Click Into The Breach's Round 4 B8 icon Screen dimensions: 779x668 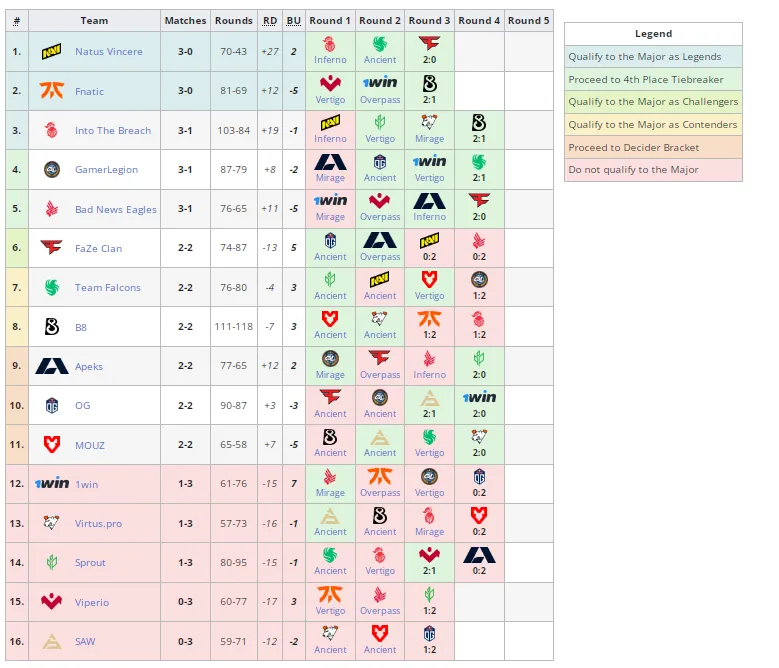pyautogui.click(x=479, y=122)
